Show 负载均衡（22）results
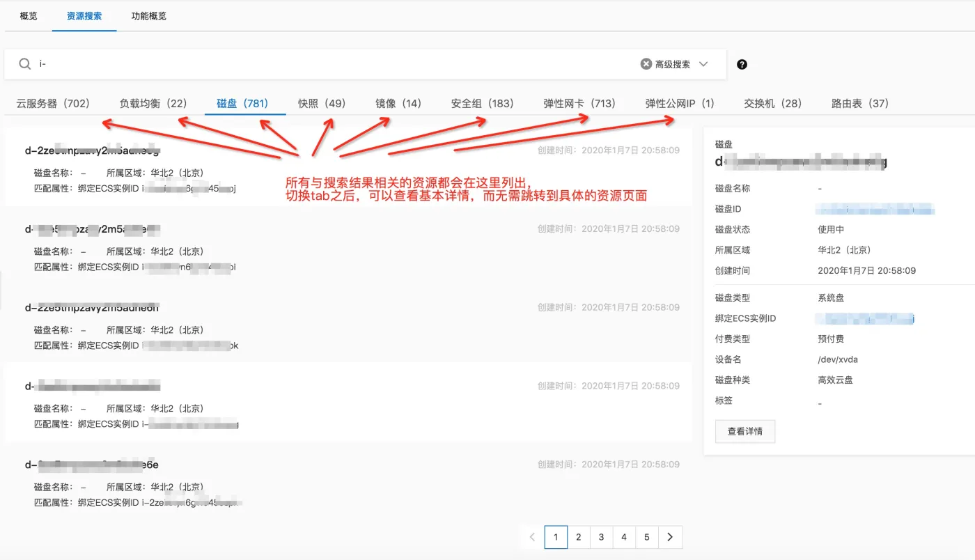 [x=153, y=103]
